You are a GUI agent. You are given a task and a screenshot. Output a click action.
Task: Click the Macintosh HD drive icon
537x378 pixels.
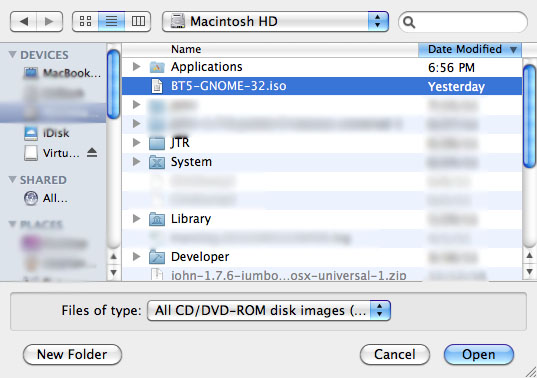click(178, 21)
